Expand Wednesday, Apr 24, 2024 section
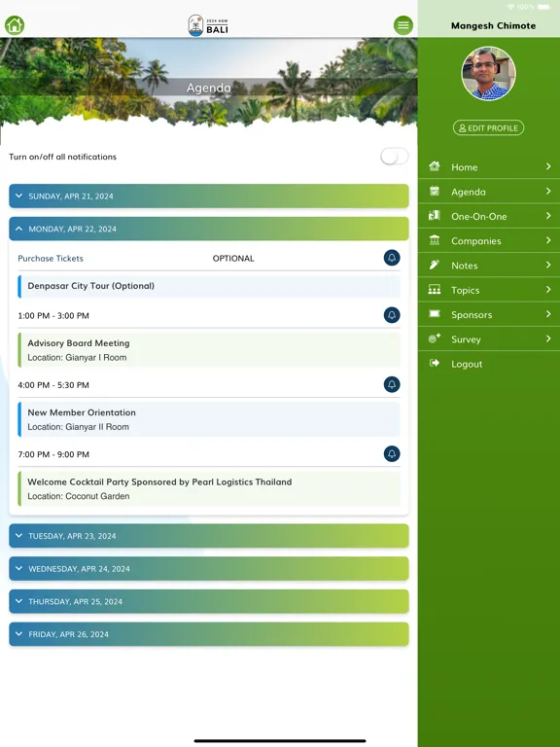 click(209, 569)
